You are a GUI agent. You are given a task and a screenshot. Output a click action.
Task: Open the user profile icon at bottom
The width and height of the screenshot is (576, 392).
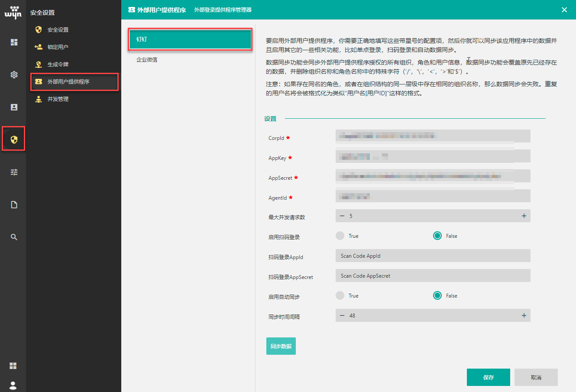[13, 385]
